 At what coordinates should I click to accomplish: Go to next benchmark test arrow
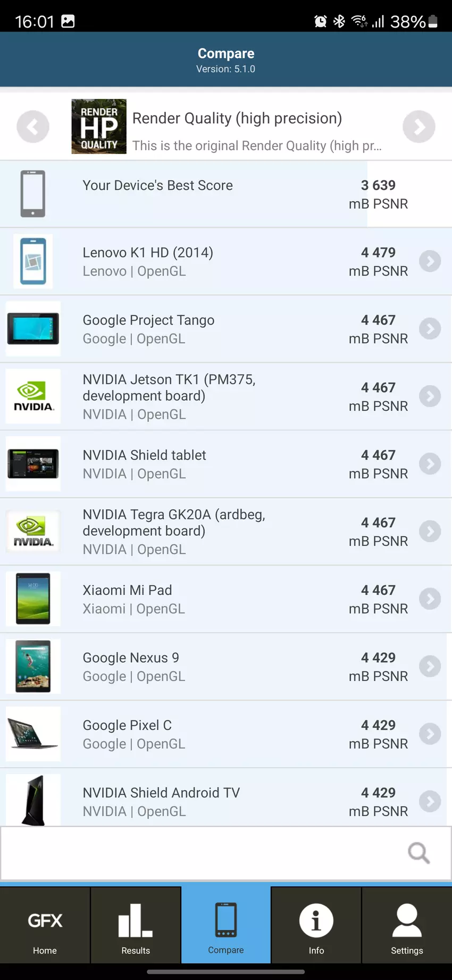(418, 127)
